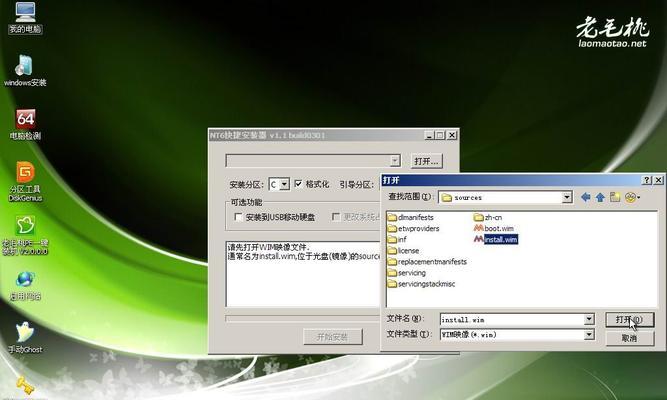Click the 打开... browse button in installer
Image resolution: width=667 pixels, height=400 pixels.
[425, 160]
